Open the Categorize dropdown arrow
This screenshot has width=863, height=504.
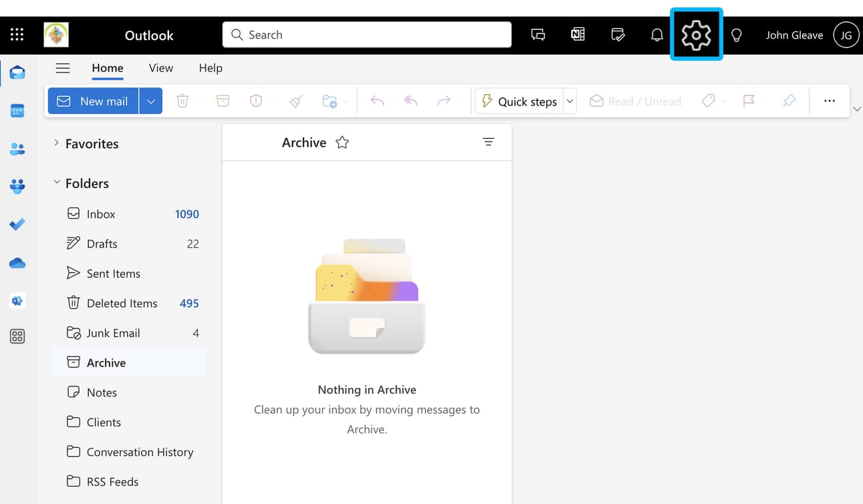pos(725,101)
